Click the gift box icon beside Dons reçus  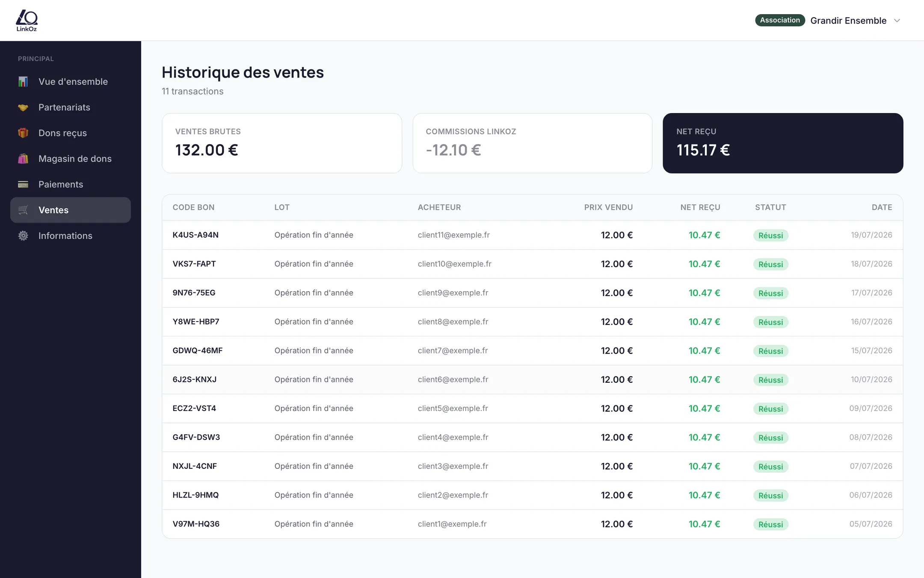tap(23, 133)
